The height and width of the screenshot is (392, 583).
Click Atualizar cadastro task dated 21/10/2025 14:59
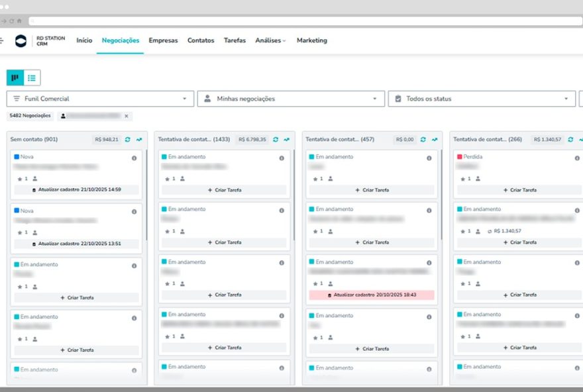77,189
